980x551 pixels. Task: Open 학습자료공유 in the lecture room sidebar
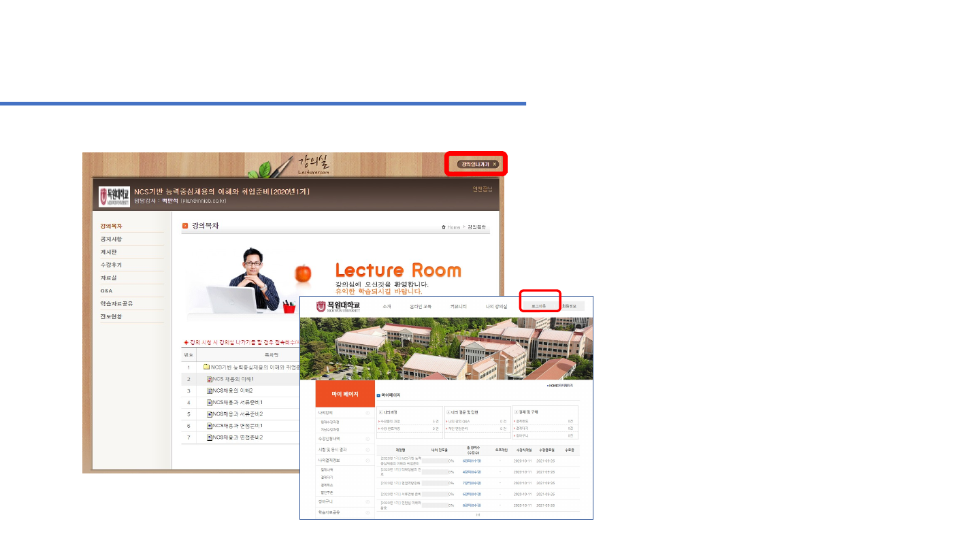pos(117,303)
